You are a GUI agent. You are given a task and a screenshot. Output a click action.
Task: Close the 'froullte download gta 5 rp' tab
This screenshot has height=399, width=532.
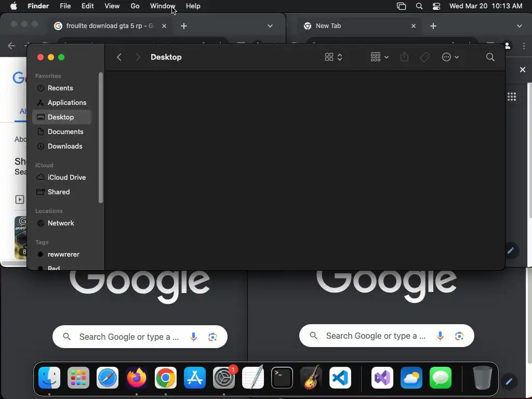pos(164,26)
